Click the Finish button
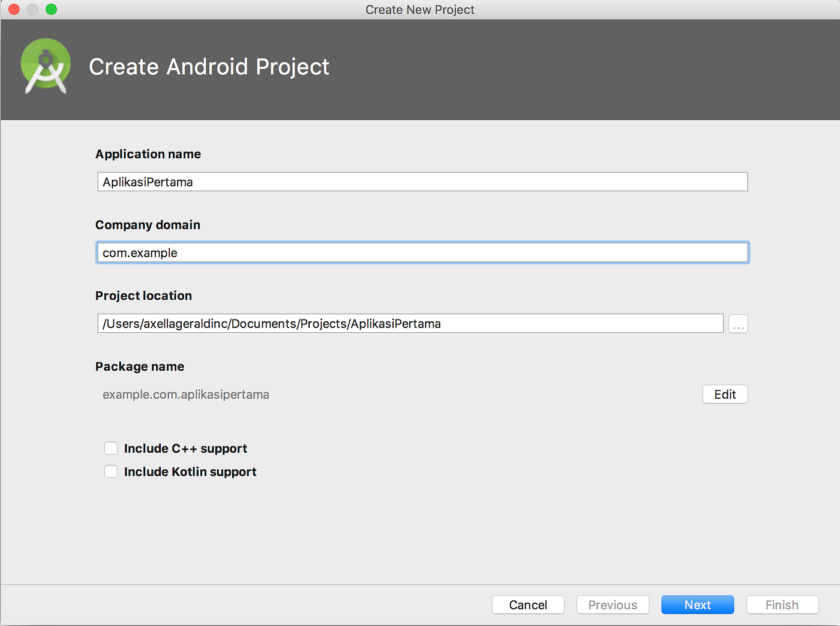This screenshot has width=840, height=626. click(x=782, y=604)
